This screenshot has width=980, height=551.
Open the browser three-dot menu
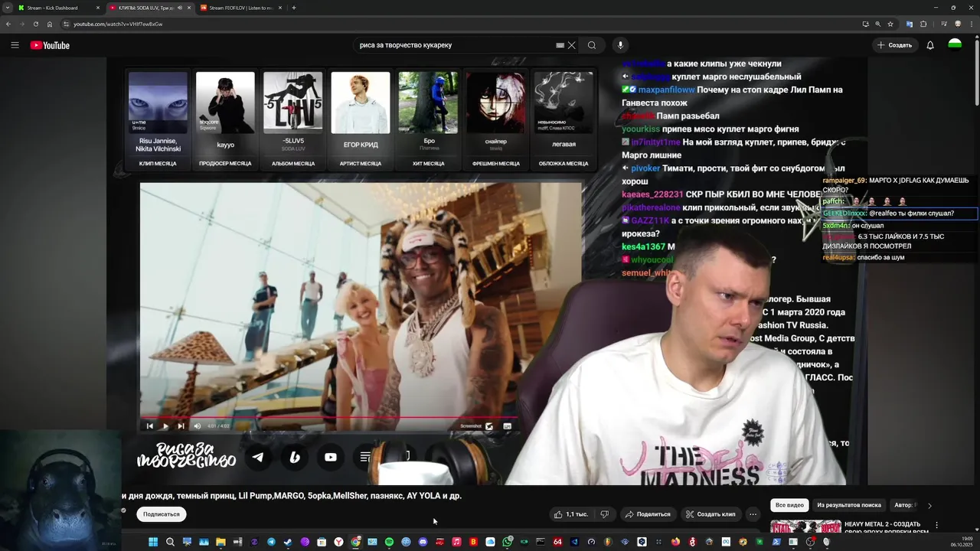971,24
